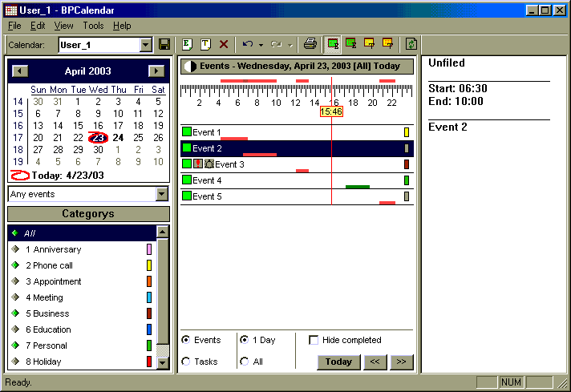Click the BPCalendar app icon in the title bar
Viewport: 571px width, 392px height.
pyautogui.click(x=10, y=10)
